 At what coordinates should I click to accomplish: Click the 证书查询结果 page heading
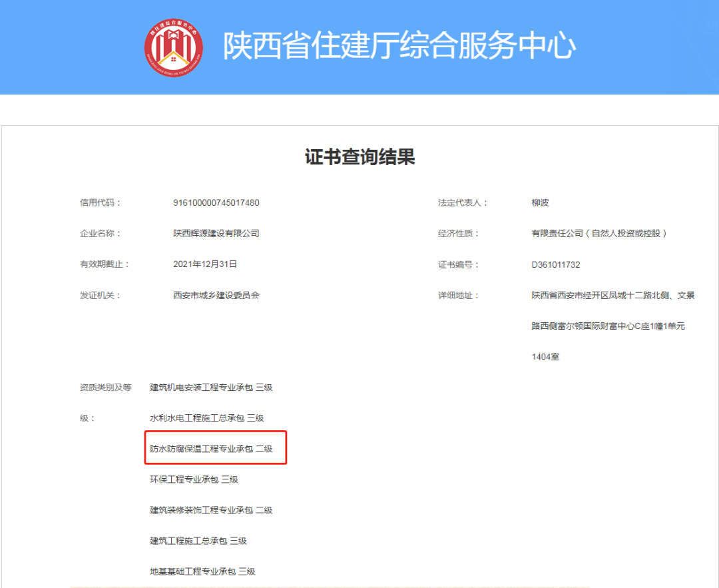tap(359, 154)
